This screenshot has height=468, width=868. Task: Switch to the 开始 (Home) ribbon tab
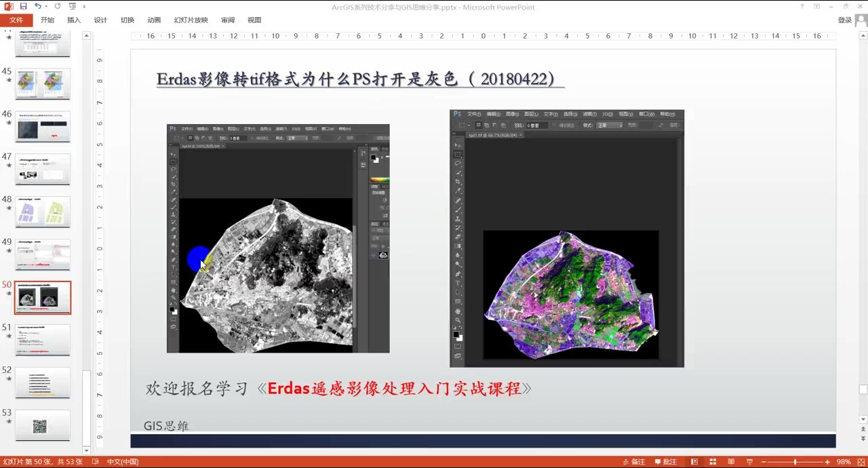point(47,20)
